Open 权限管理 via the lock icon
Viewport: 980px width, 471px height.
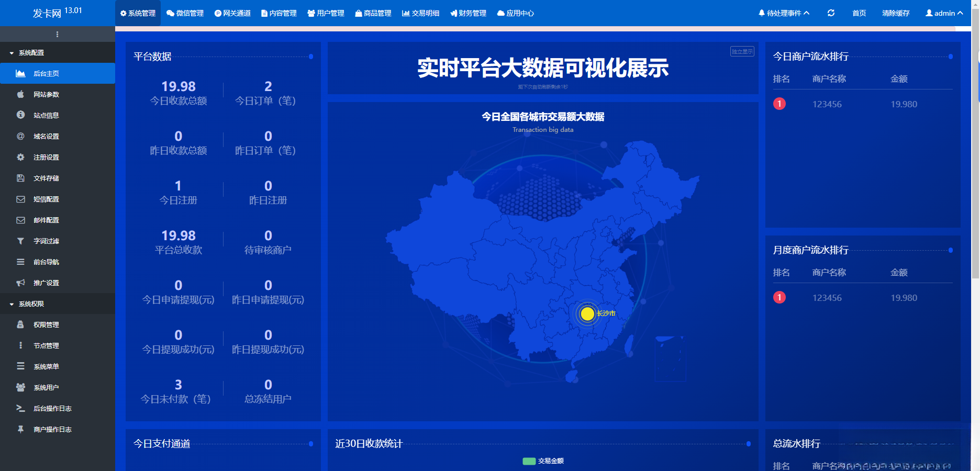20,324
